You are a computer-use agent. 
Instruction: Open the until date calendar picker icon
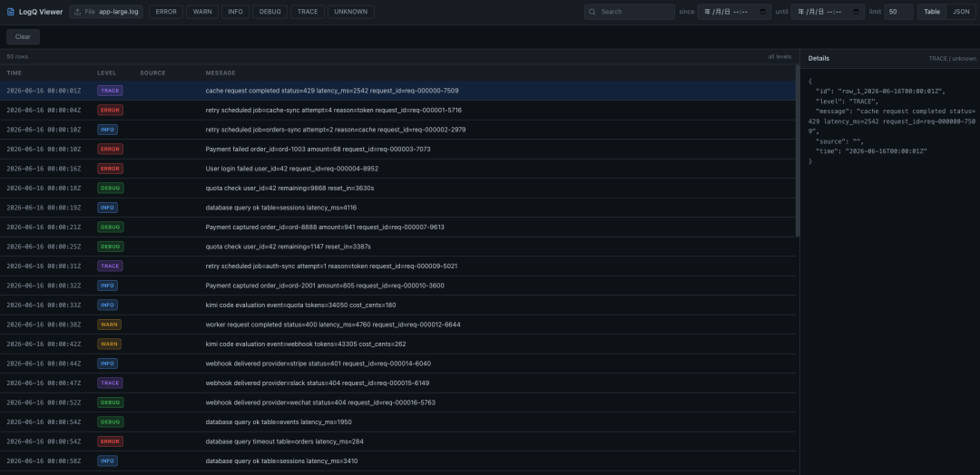(x=857, y=12)
